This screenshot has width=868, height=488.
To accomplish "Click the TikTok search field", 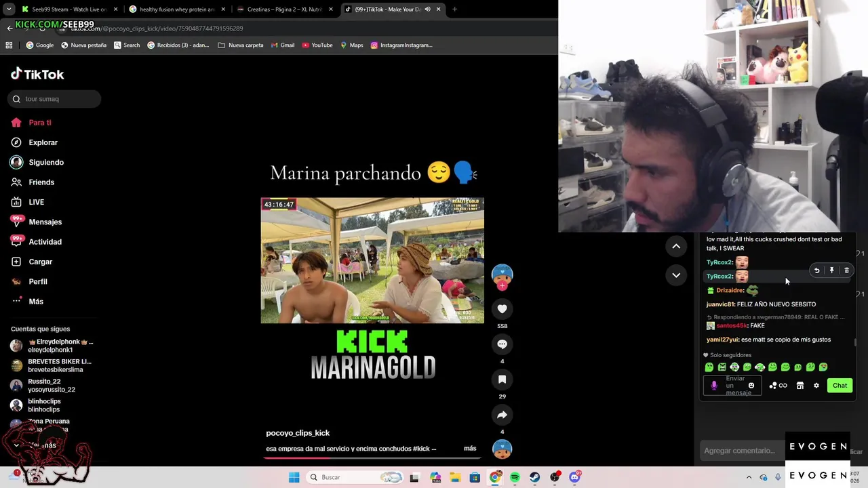I will click(55, 99).
